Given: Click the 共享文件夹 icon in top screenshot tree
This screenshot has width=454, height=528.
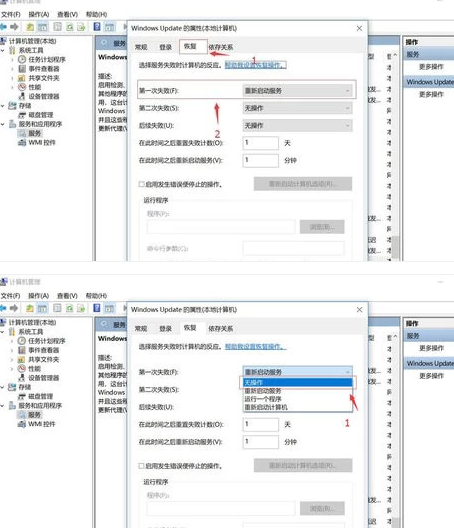Looking at the screenshot, I should (22, 78).
